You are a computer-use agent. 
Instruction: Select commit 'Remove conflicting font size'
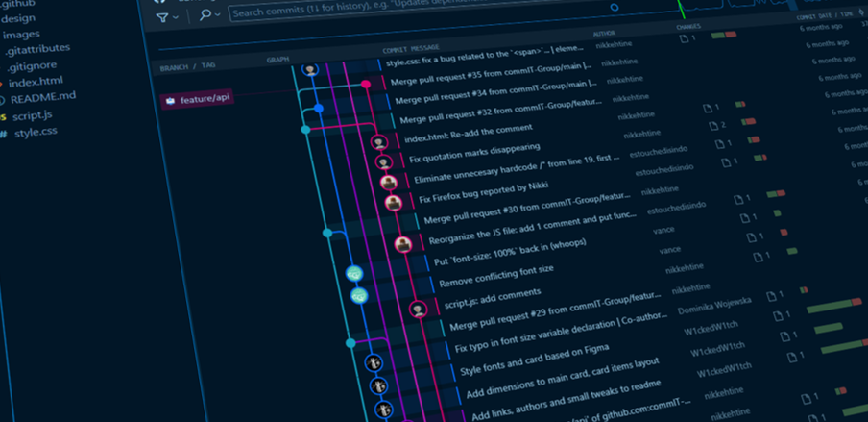(496, 278)
